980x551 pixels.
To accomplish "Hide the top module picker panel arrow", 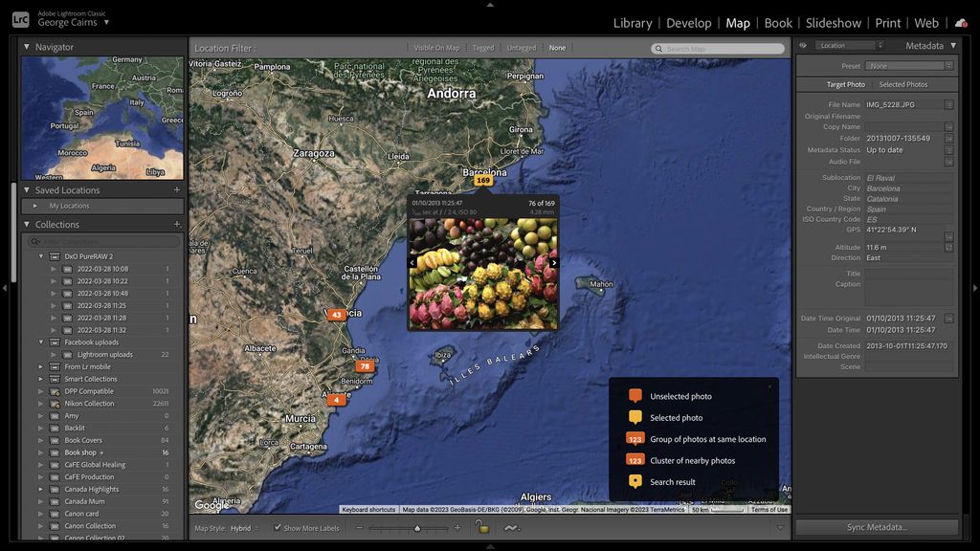I will pos(490,5).
